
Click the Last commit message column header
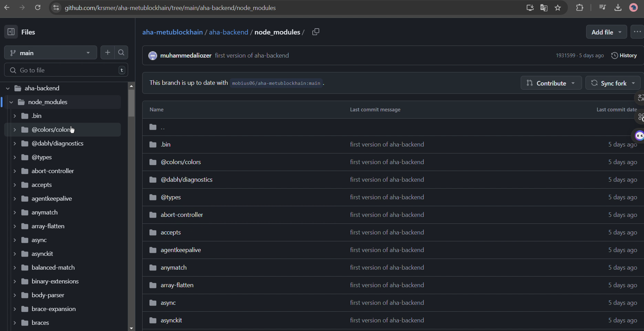pyautogui.click(x=375, y=110)
